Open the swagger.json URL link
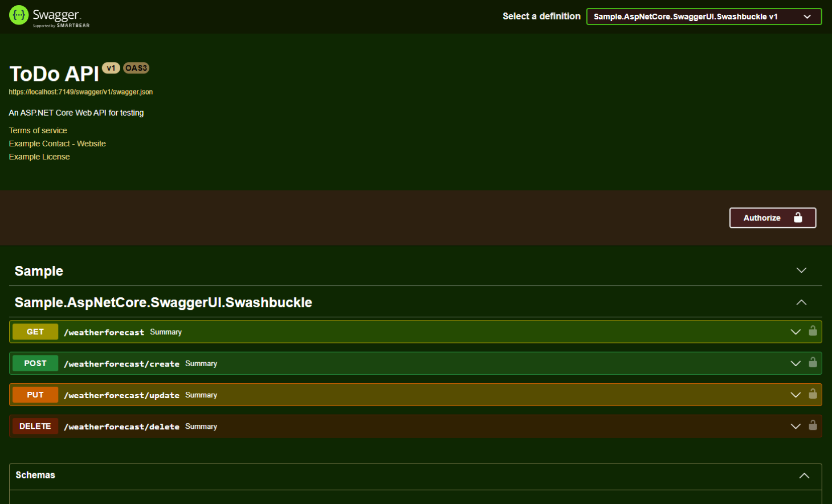This screenshot has width=832, height=504. point(81,92)
